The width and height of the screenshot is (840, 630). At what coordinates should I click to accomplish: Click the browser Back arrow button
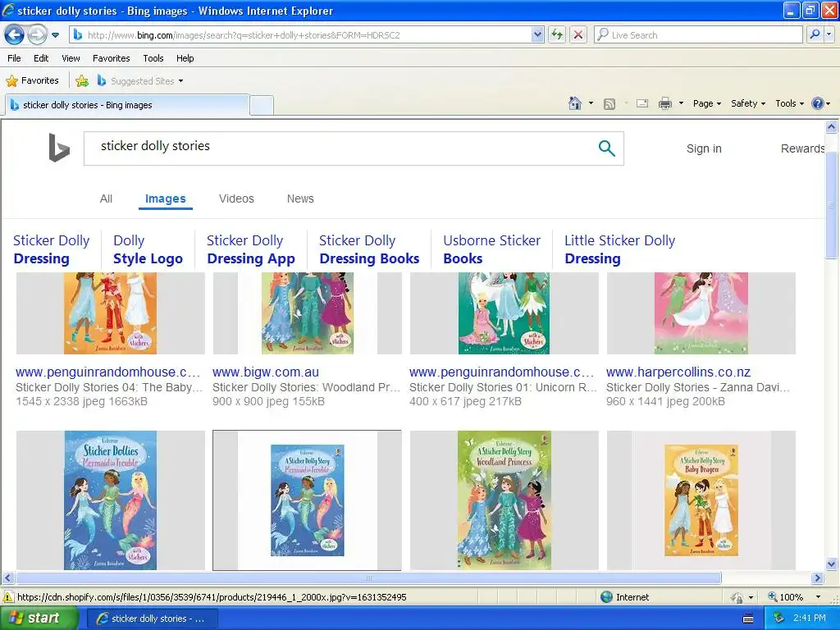pos(15,35)
